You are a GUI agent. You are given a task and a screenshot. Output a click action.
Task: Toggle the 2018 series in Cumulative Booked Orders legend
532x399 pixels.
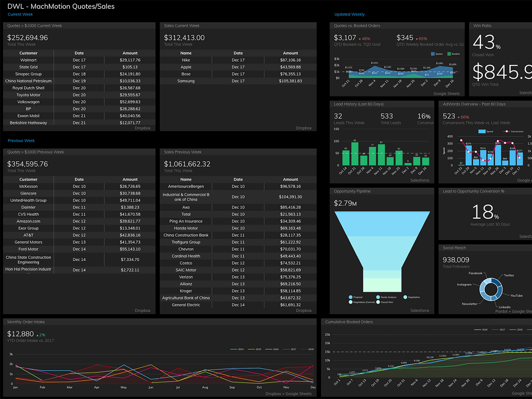[x=478, y=329]
